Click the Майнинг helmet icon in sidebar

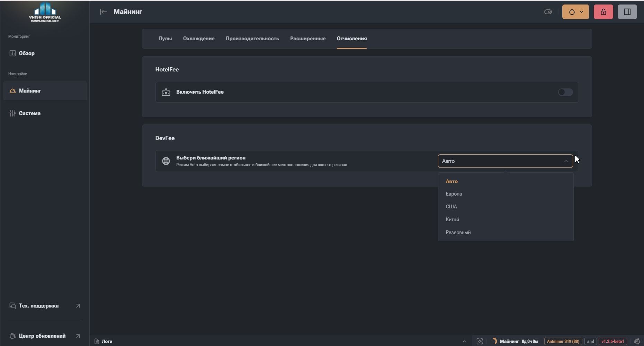[x=12, y=91]
